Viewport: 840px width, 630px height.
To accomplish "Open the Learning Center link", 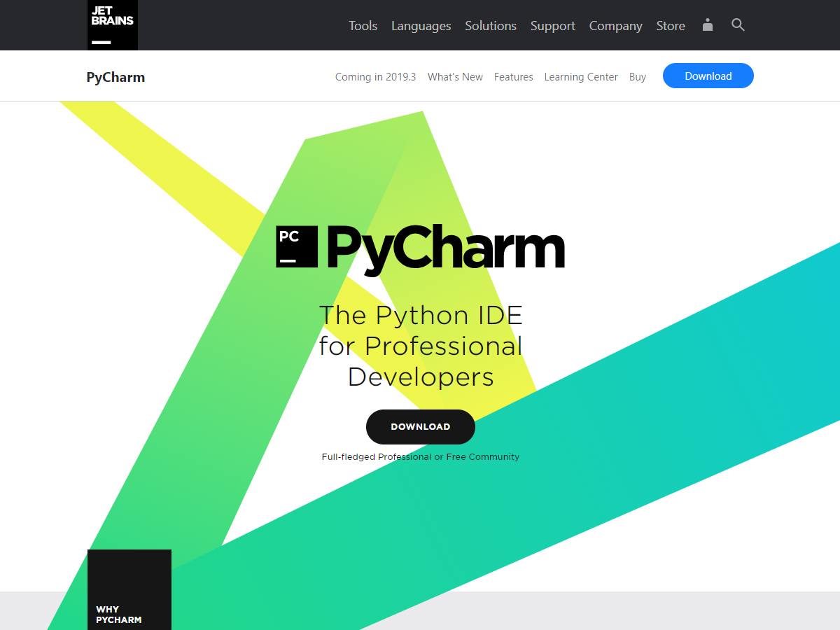I will tap(581, 77).
